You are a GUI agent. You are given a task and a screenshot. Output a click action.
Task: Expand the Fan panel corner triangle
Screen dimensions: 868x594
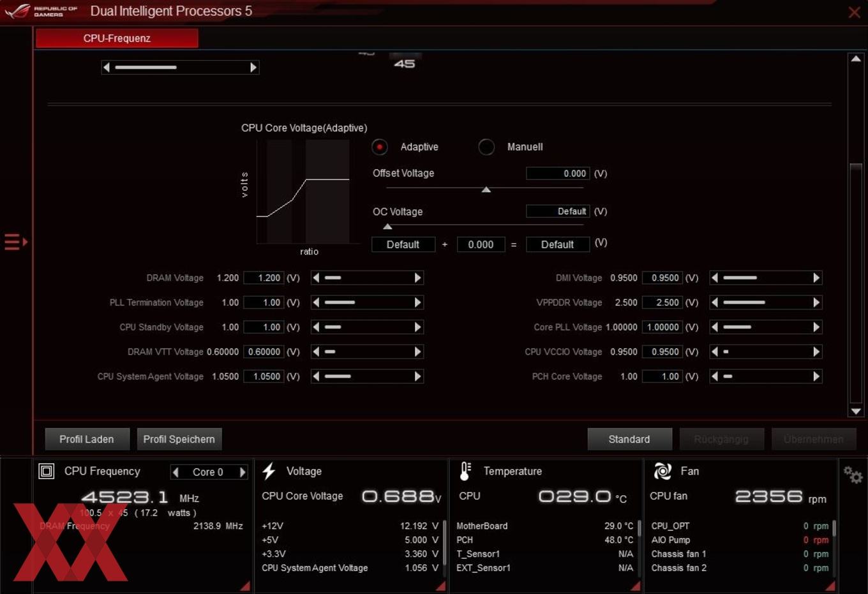pos(830,586)
